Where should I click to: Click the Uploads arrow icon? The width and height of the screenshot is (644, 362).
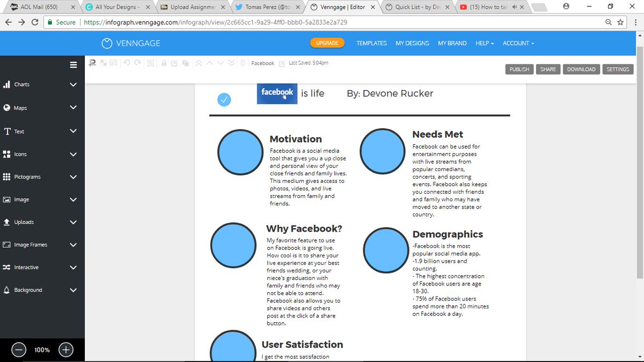[7, 222]
